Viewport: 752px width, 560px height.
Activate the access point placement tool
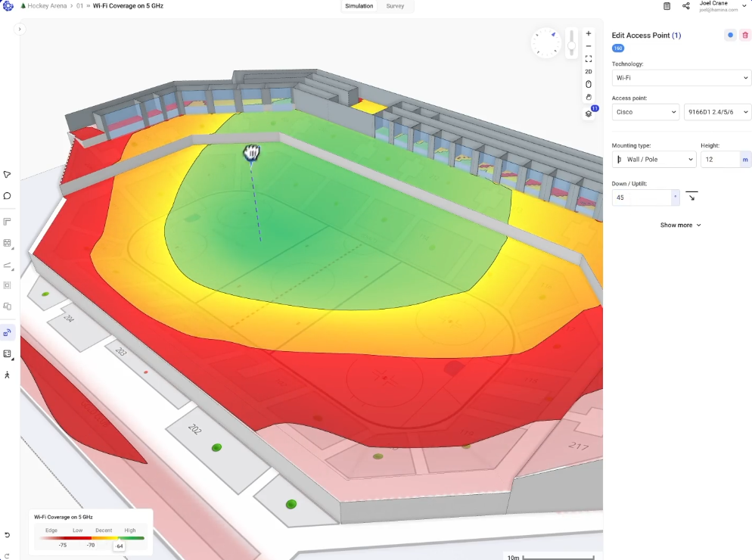pos(7,332)
